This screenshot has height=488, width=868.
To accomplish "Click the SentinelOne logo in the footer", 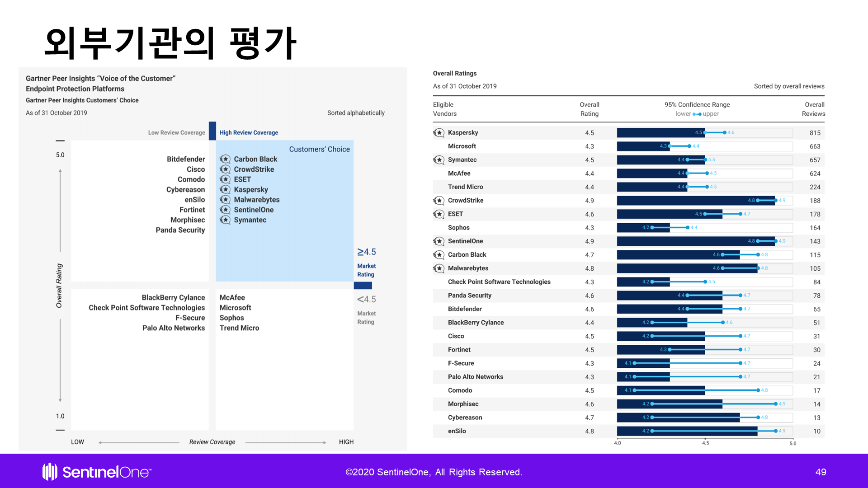I will coord(97,472).
